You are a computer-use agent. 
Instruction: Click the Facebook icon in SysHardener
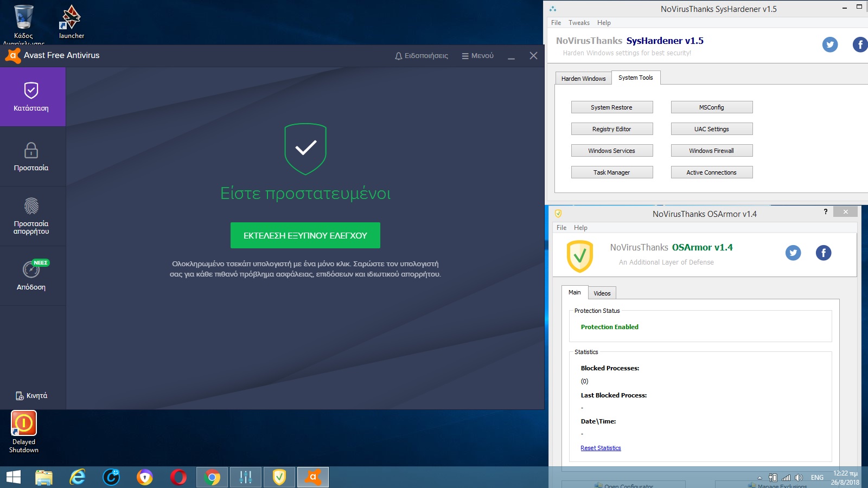(860, 44)
